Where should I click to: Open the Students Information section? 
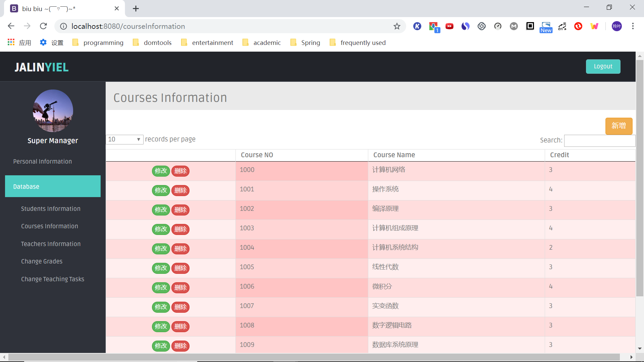tap(51, 208)
